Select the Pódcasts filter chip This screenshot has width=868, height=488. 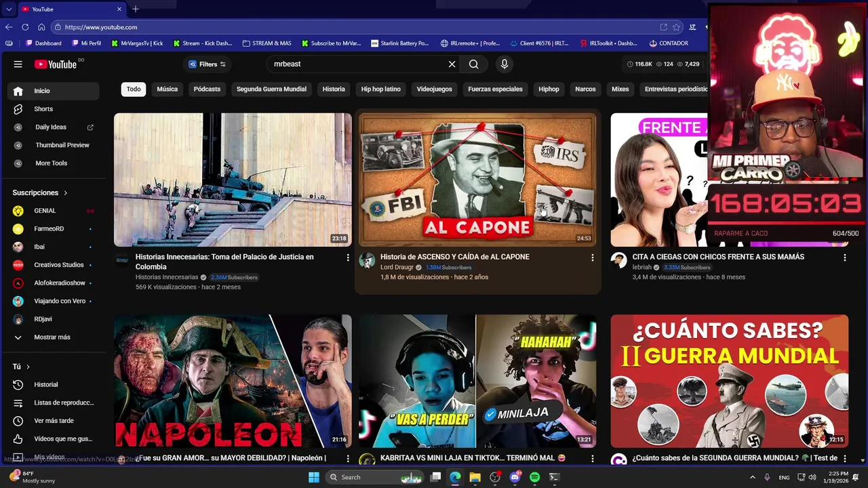[x=207, y=89]
